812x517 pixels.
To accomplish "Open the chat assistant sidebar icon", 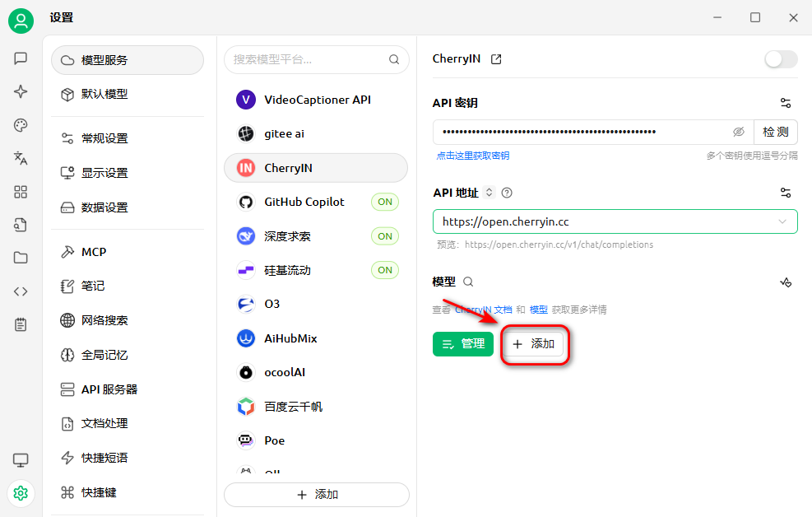I will [x=21, y=58].
